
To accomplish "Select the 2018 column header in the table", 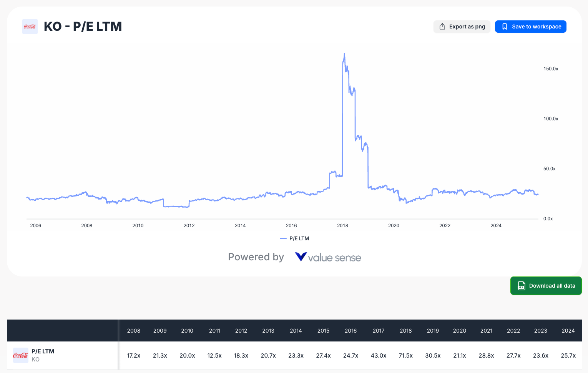I will click(x=405, y=331).
